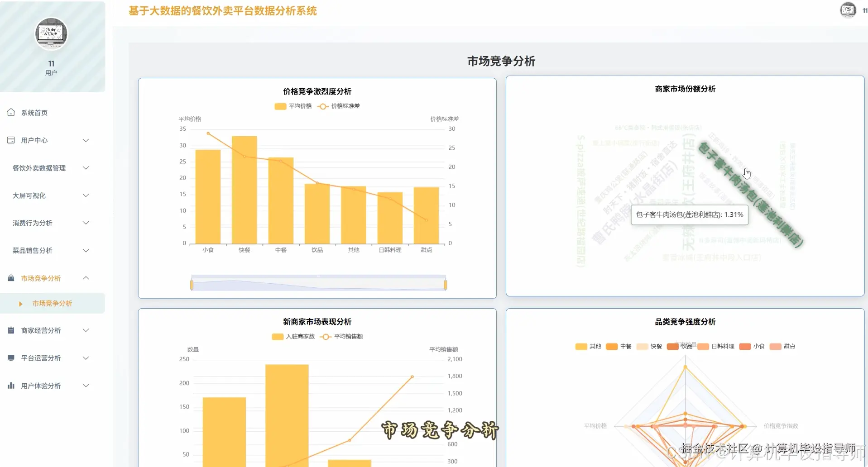Viewport: 868px width, 467px height.
Task: Click the bar chart icon beside 用户体验分析
Action: [11, 386]
